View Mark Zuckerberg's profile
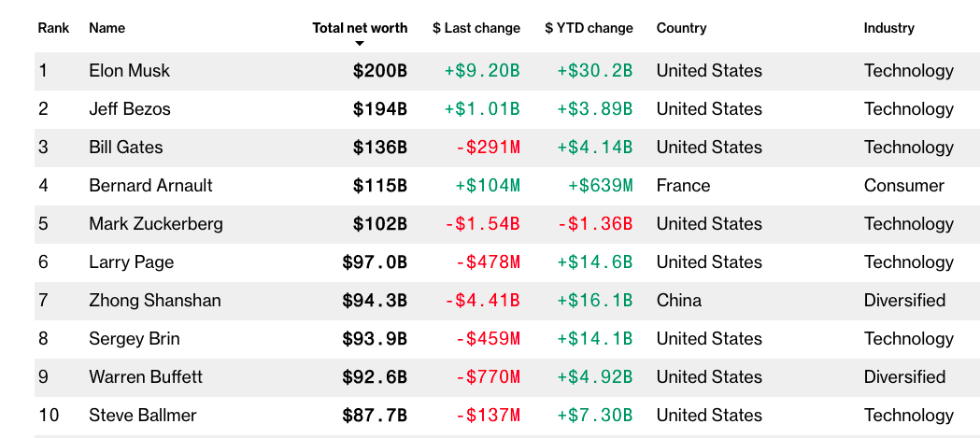The height and width of the screenshot is (438, 980). pos(155,224)
